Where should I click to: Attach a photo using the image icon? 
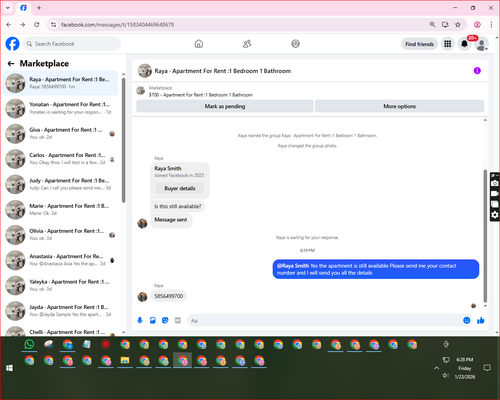point(153,320)
